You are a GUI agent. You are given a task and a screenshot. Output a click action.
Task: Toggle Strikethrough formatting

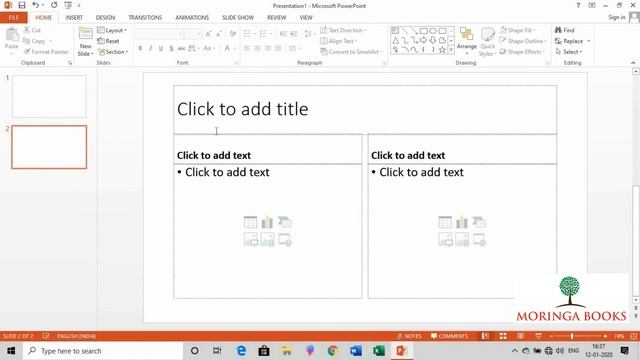(x=181, y=49)
